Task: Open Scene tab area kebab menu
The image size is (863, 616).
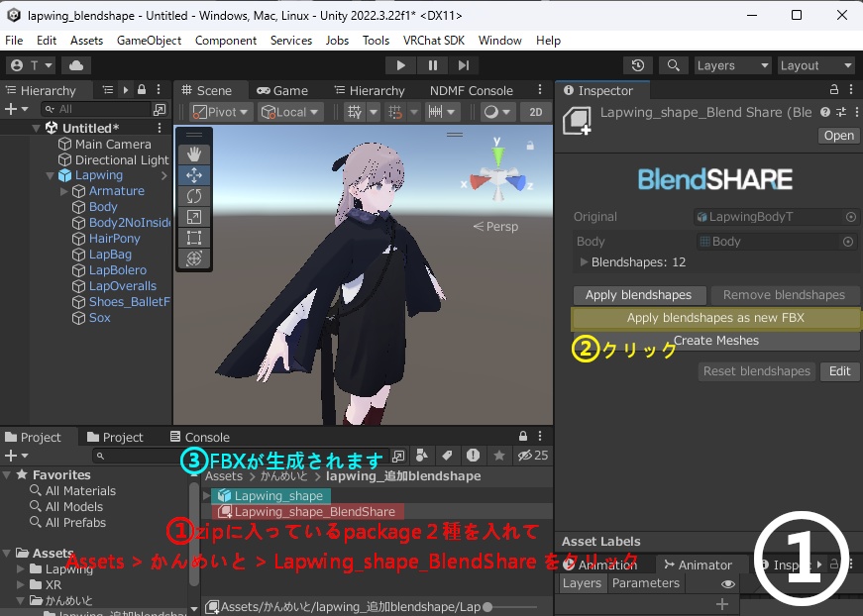Action: (x=540, y=90)
